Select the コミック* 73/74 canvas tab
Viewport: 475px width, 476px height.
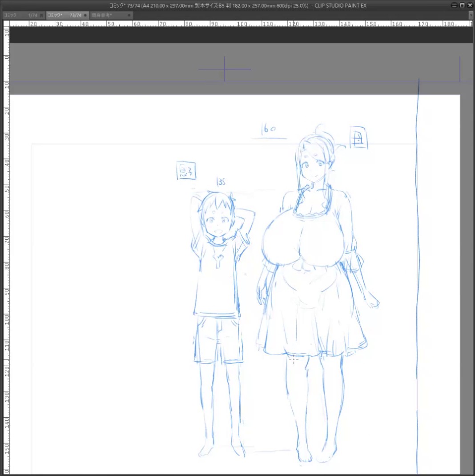point(64,15)
